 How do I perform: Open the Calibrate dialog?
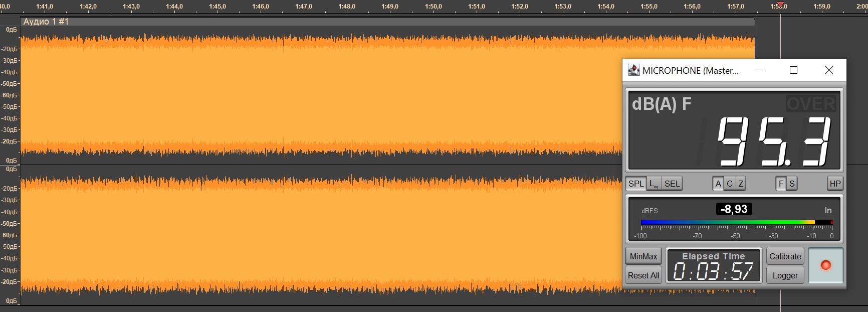coord(785,256)
